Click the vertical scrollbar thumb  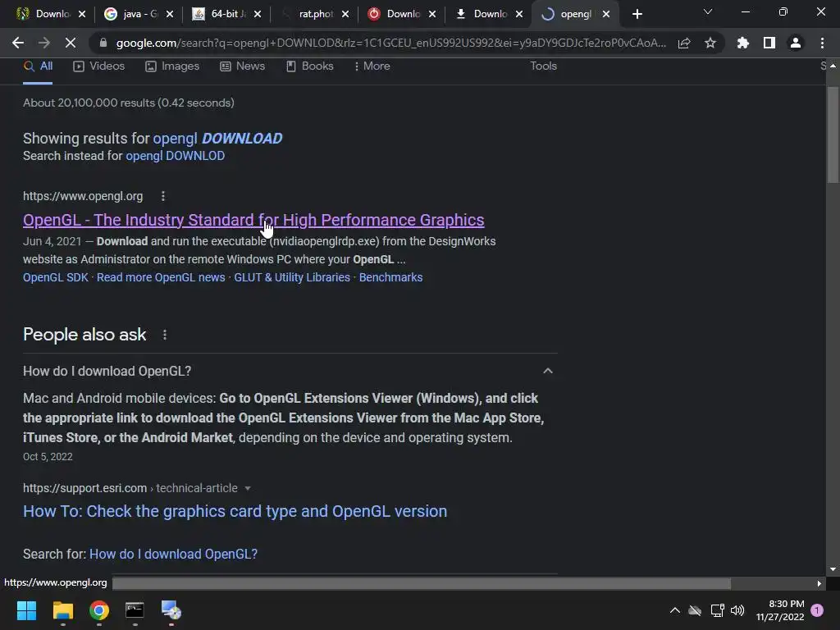click(833, 134)
